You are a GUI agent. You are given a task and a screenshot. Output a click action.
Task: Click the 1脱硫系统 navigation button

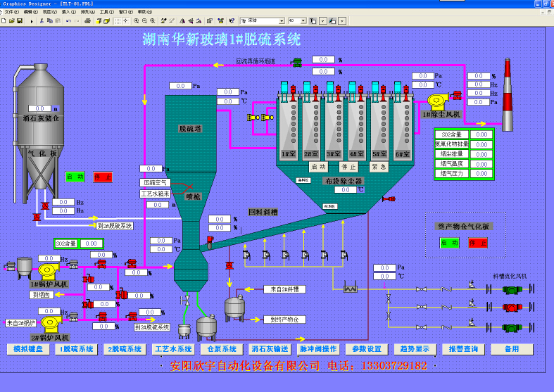77,349
